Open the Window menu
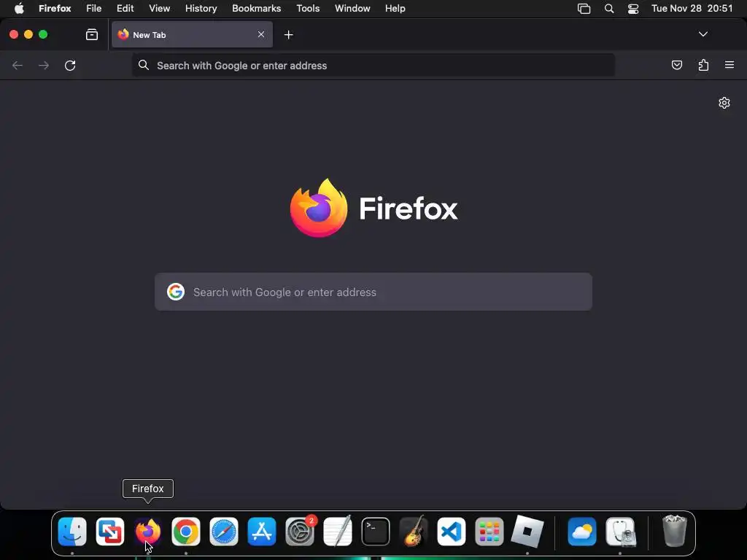This screenshot has height=560, width=747. point(352,9)
